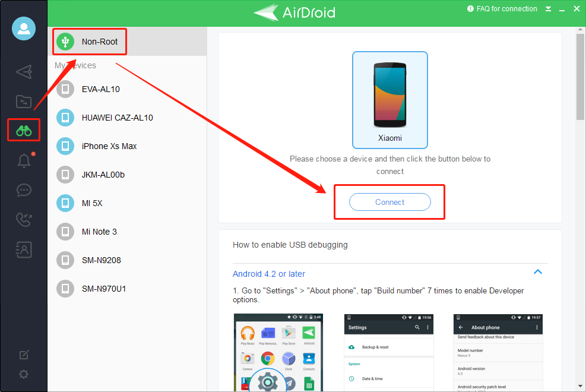Screen dimensions: 586x392
Task: Select the Nearby devices binoculars icon
Action: coord(24,130)
